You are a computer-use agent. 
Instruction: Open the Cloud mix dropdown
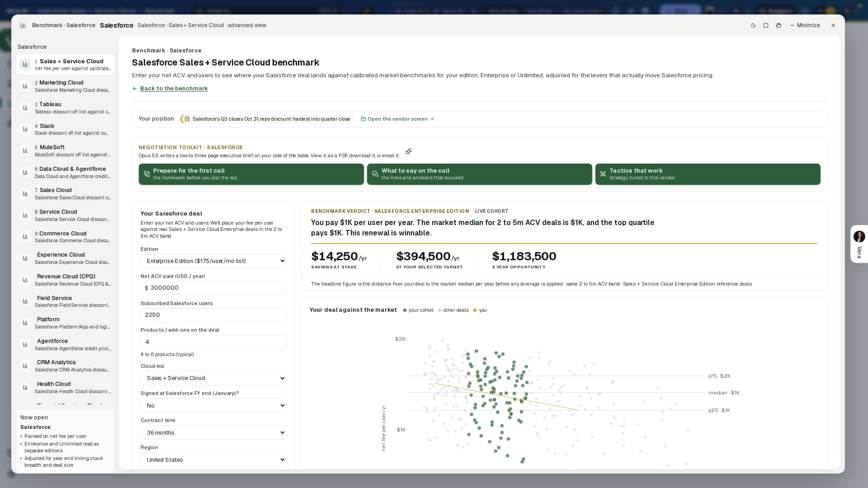coord(213,378)
